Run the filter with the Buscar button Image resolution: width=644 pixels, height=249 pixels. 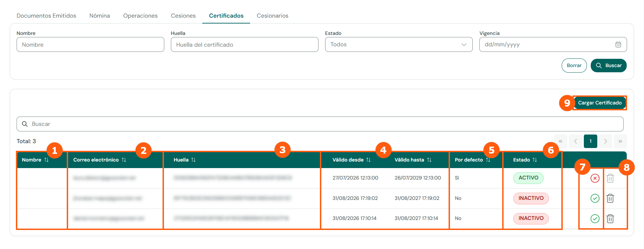click(x=609, y=65)
